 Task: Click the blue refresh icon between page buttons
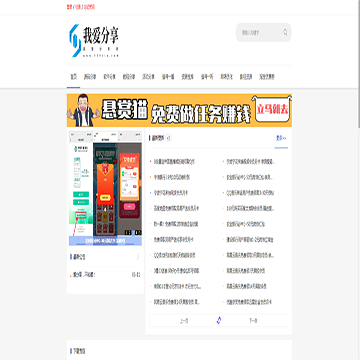(x=219, y=321)
